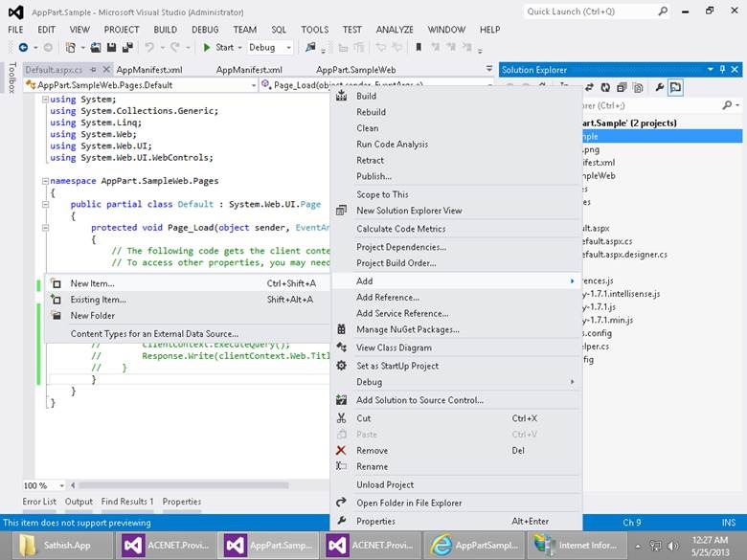Click the Navigate Forward toolbar icon
Viewport: 747px width, 560px height.
[48, 47]
